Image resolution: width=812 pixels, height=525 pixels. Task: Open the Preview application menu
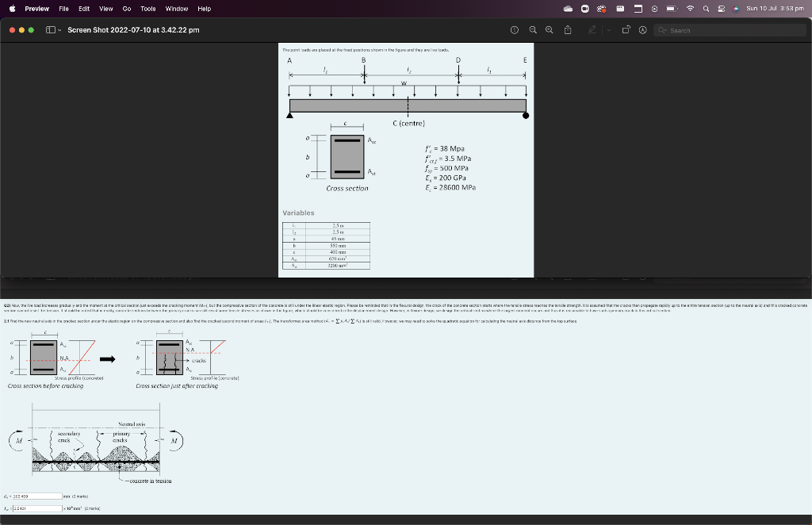click(x=36, y=9)
